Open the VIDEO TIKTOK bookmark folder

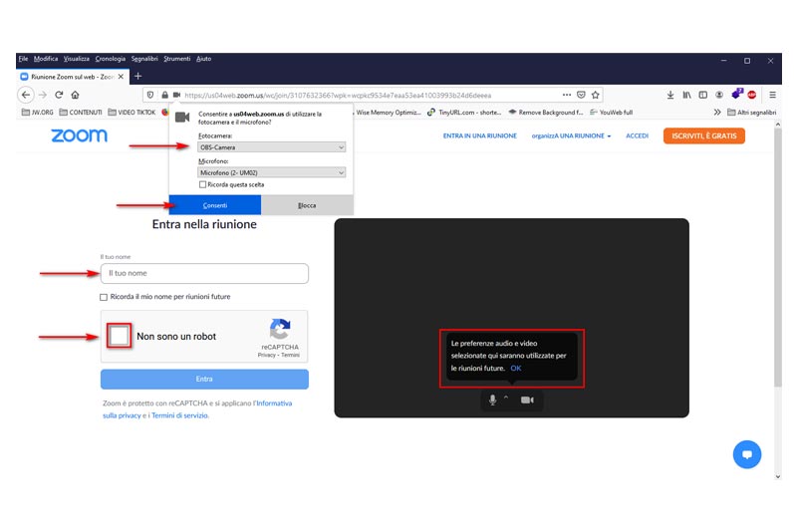132,113
